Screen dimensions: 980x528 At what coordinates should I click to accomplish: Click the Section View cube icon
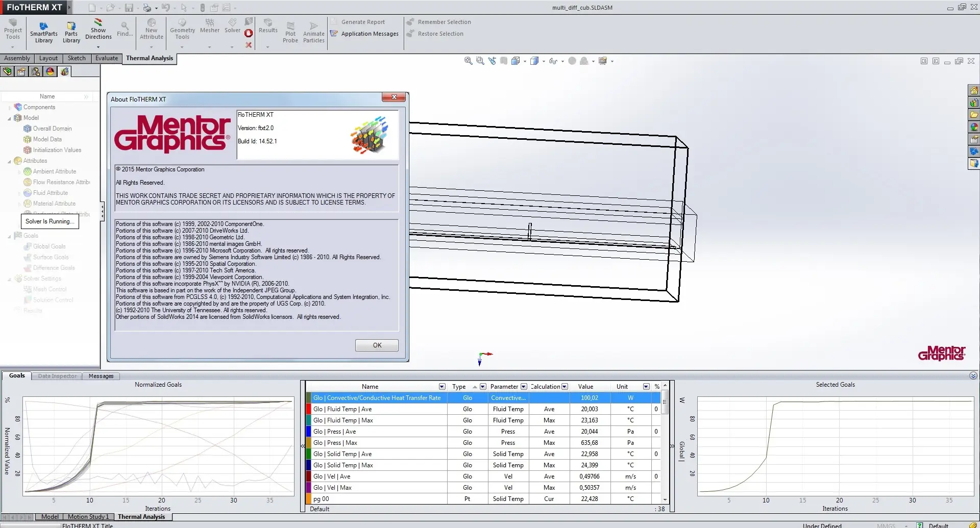pos(516,61)
